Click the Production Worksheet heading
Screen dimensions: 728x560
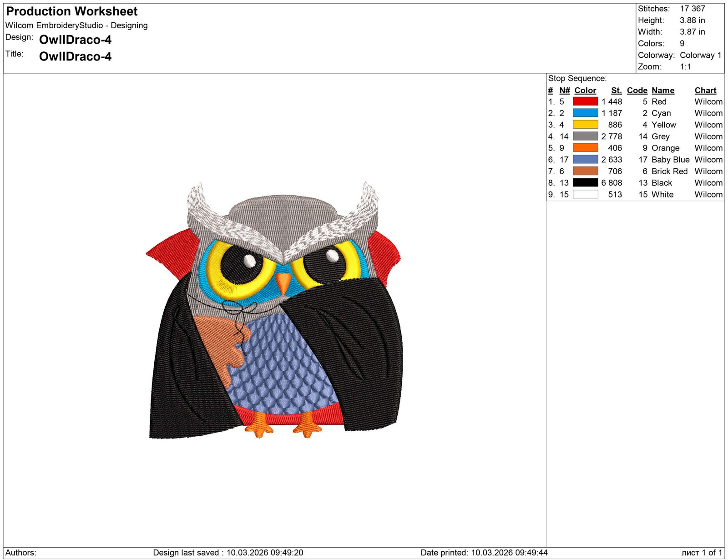tap(72, 11)
